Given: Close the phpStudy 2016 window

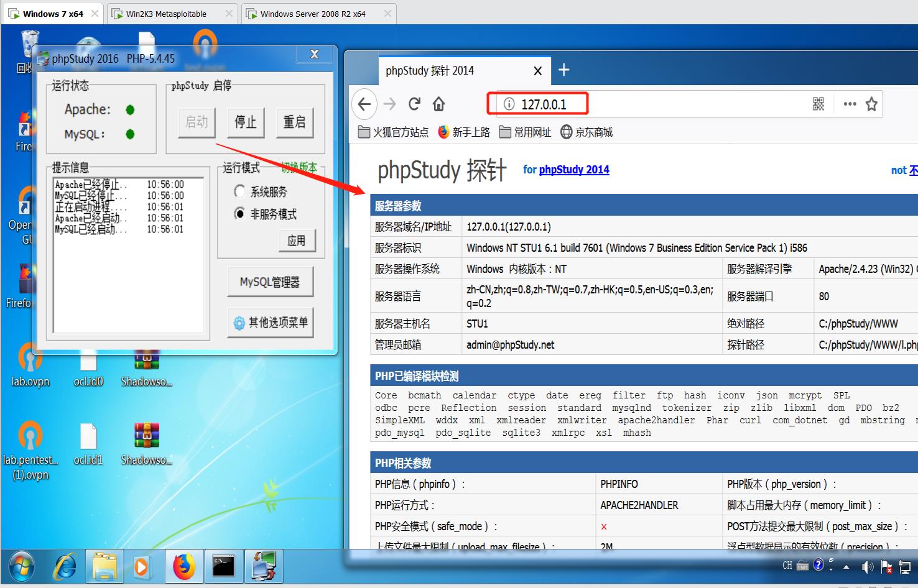Looking at the screenshot, I should (314, 55).
